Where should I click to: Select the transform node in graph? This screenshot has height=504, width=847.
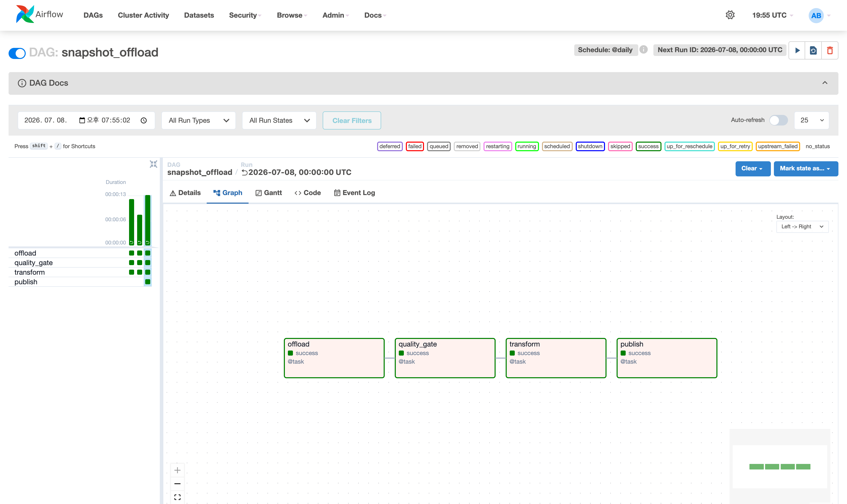(x=556, y=358)
